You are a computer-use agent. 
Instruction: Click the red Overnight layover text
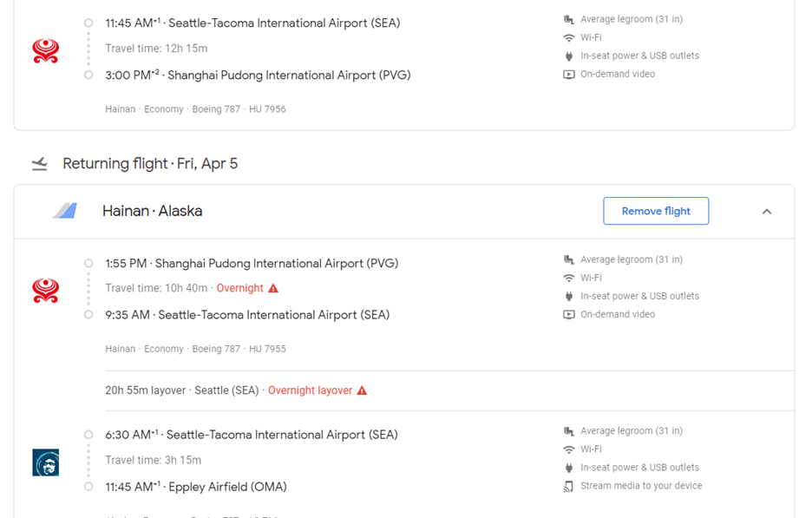[x=310, y=390]
